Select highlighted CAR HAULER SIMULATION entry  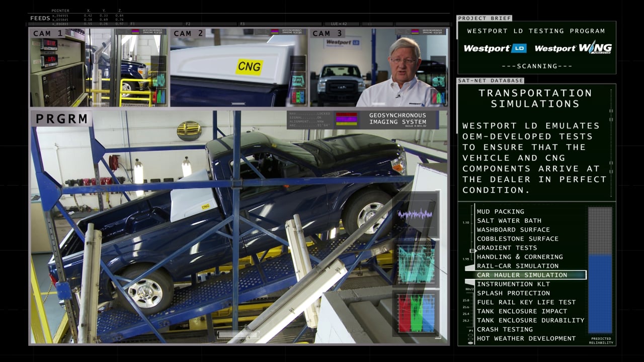pyautogui.click(x=531, y=275)
